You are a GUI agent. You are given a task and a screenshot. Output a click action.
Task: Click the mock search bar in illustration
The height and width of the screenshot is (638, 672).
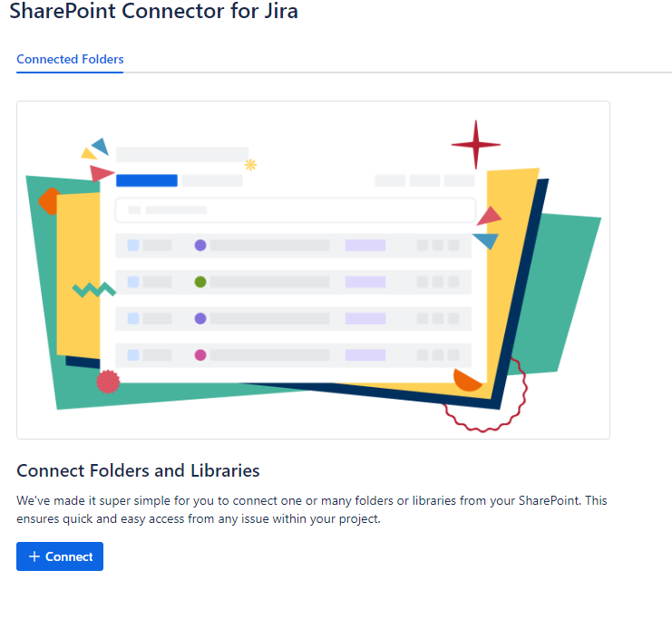click(x=295, y=210)
